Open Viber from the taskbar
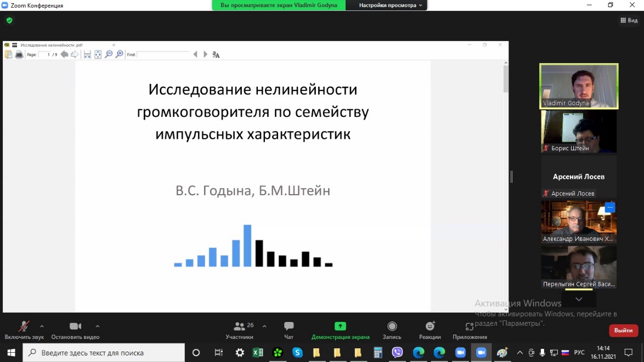The width and height of the screenshot is (644, 362). [x=397, y=353]
